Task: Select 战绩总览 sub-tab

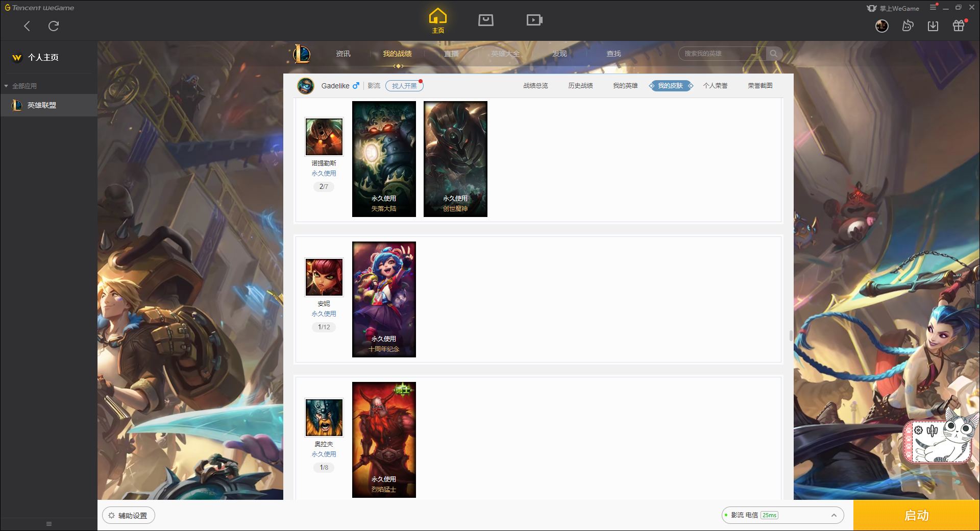Action: click(535, 86)
